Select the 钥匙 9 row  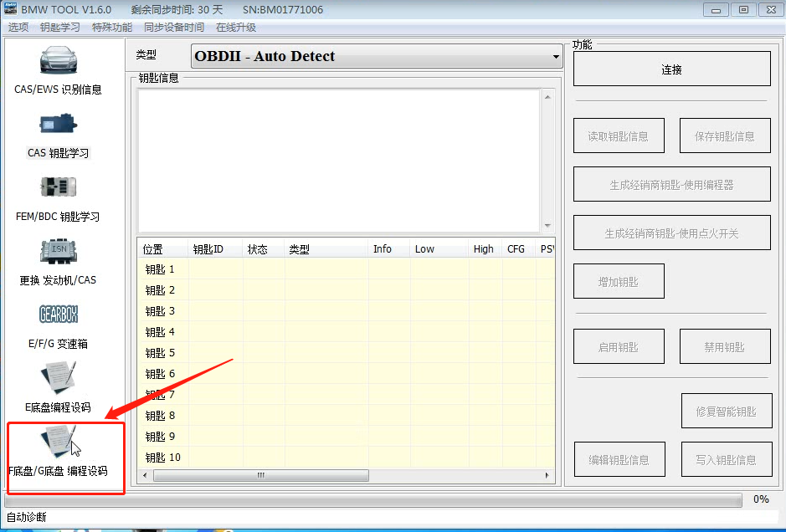pyautogui.click(x=346, y=437)
